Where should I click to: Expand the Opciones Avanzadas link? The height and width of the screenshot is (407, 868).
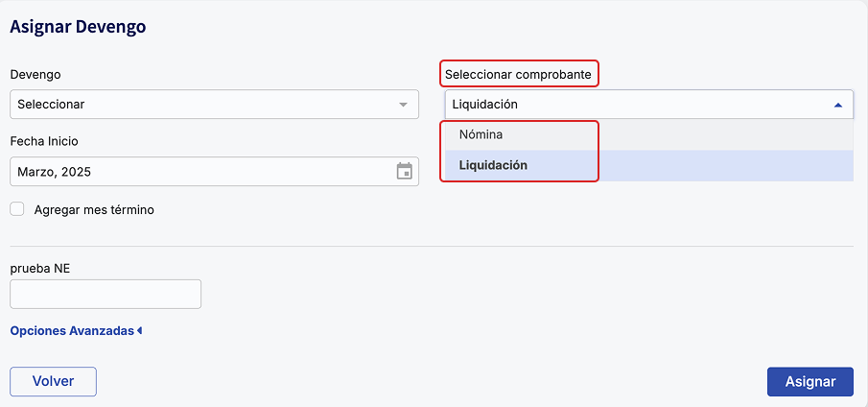73,330
